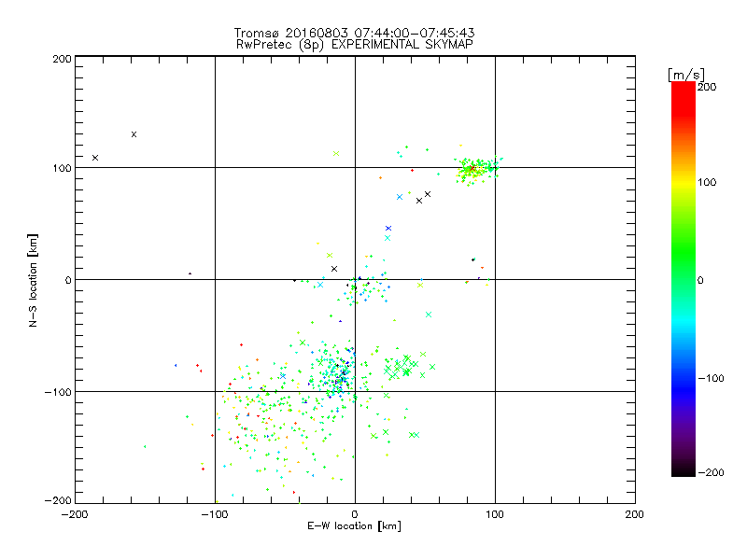Click the y-axis tick label '-100'
The width and height of the screenshot is (747, 560).
tap(58, 392)
